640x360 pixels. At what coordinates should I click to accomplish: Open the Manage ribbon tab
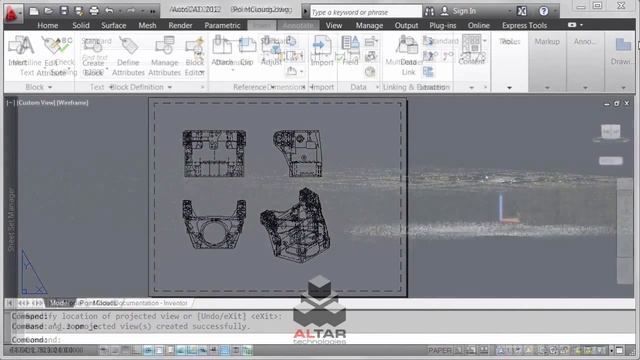click(x=369, y=25)
